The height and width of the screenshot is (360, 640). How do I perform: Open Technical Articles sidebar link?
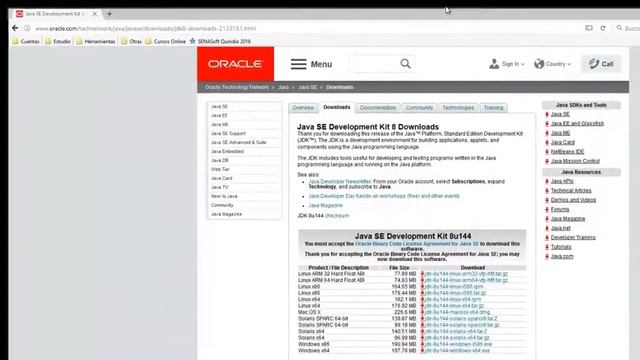click(571, 191)
